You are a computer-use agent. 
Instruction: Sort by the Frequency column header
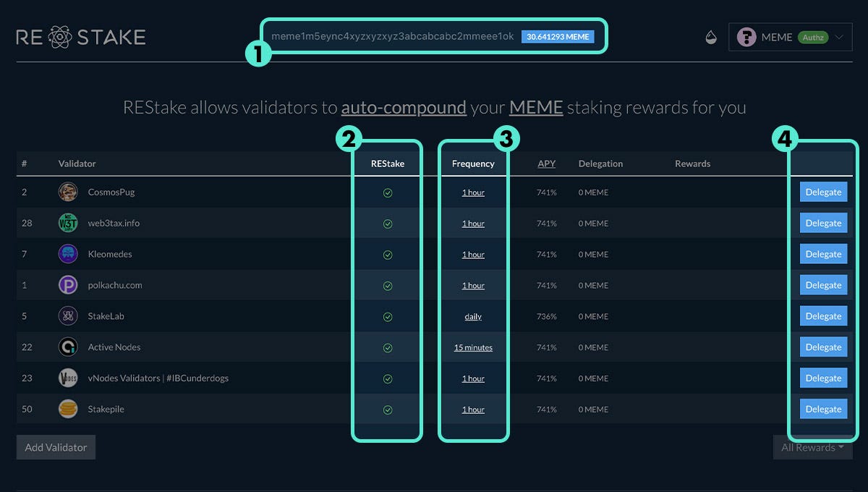473,164
